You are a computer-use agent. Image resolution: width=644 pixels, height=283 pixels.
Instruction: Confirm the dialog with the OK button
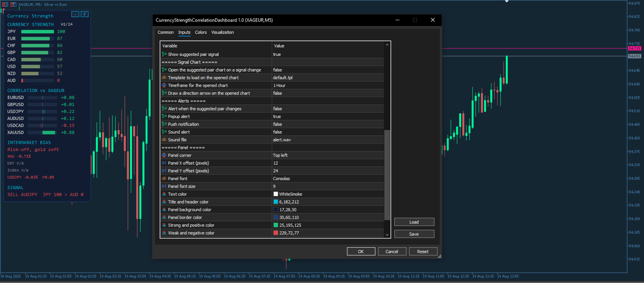361,252
